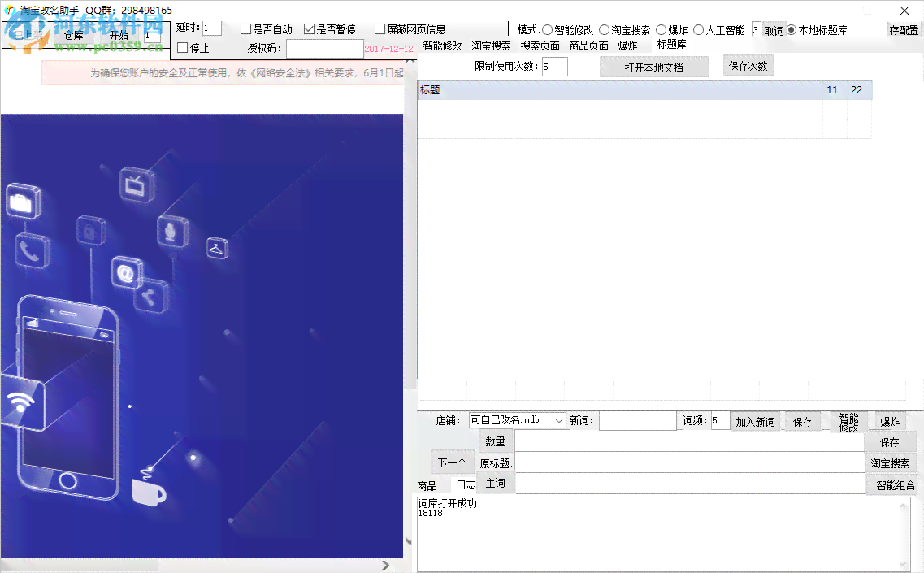The image size is (924, 573).
Task: Focus the 限制使用次数 input field
Action: (x=554, y=67)
